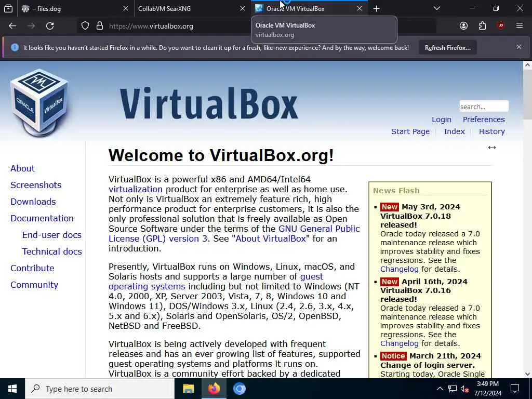Open the Changelog link for 7.0.16
The image size is (532, 399).
[x=400, y=343]
